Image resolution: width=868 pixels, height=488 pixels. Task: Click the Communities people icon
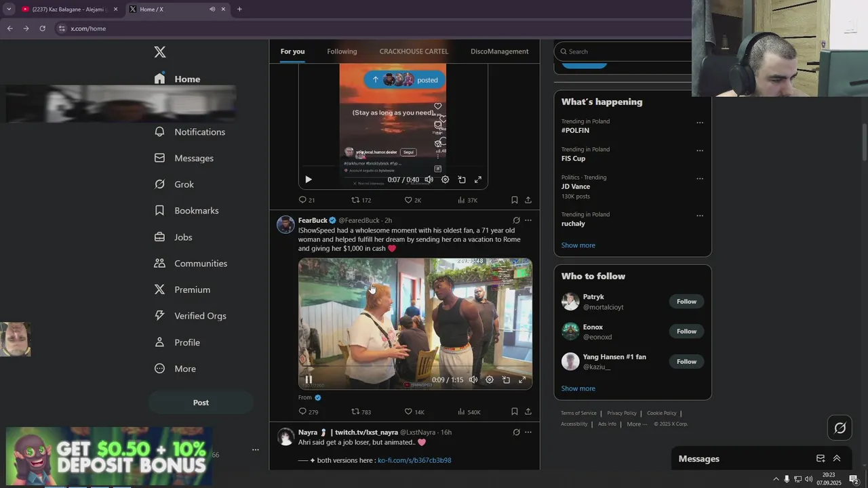(159, 263)
